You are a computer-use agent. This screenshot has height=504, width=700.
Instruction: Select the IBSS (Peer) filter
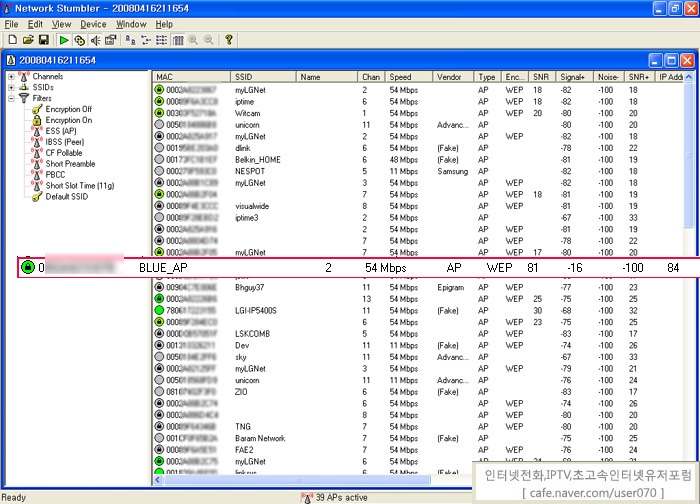point(65,142)
